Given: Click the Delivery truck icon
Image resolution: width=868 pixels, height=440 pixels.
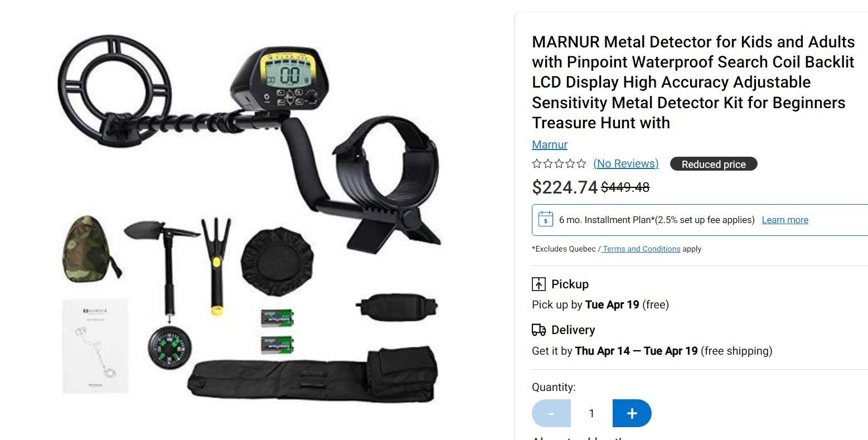Looking at the screenshot, I should click(x=539, y=330).
